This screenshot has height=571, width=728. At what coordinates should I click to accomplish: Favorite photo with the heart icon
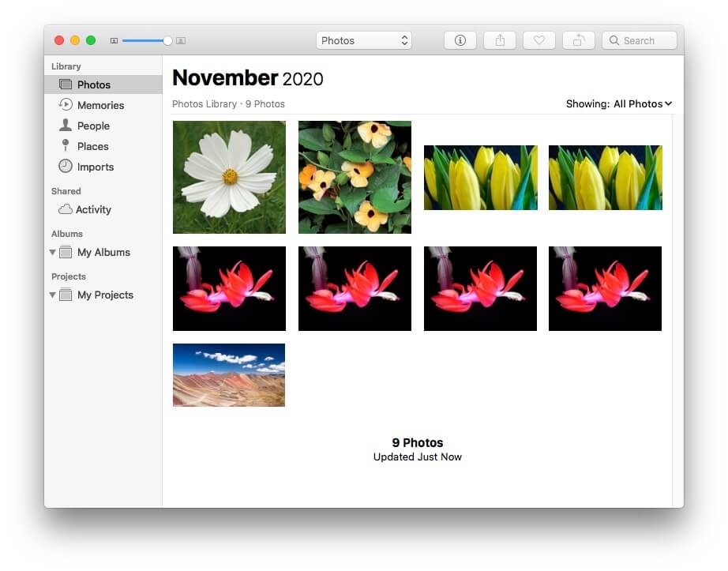(539, 40)
